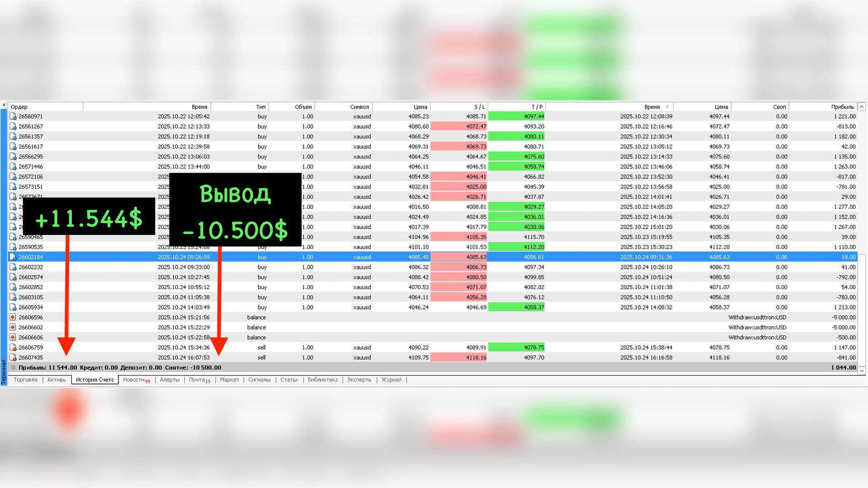
Task: Click the order icon for 26572106
Action: [13, 177]
